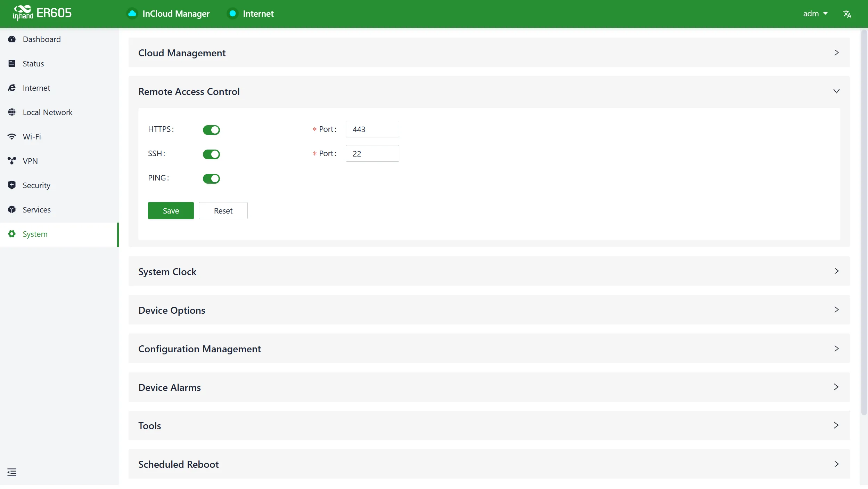Expand the Cloud Management section

tap(489, 53)
